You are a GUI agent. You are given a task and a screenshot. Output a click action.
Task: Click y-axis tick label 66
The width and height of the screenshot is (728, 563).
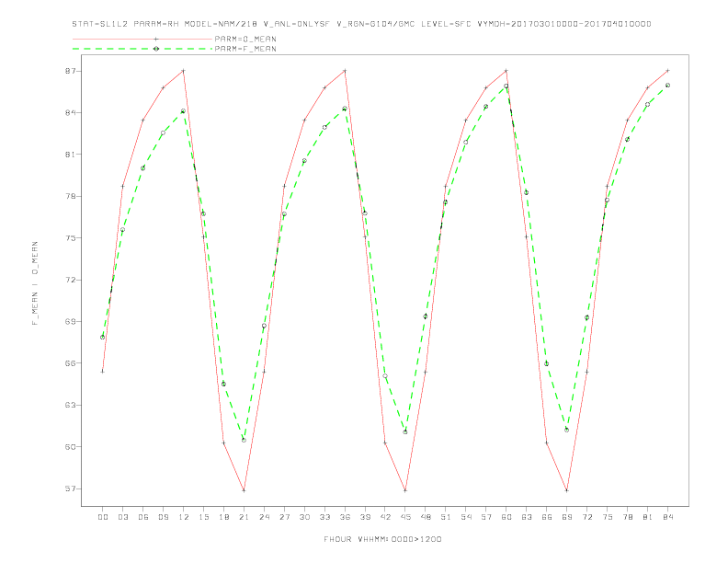(x=70, y=363)
